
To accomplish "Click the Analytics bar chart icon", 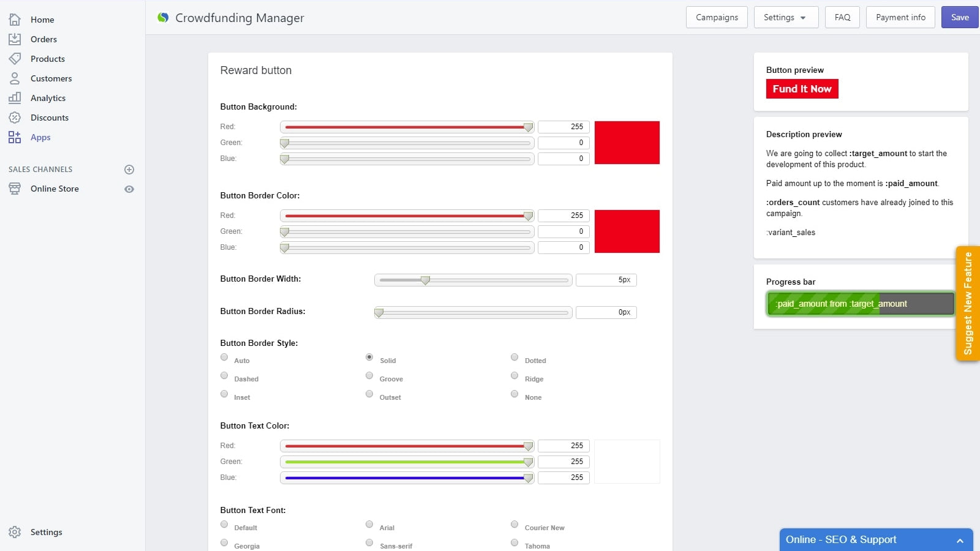I will (x=15, y=98).
